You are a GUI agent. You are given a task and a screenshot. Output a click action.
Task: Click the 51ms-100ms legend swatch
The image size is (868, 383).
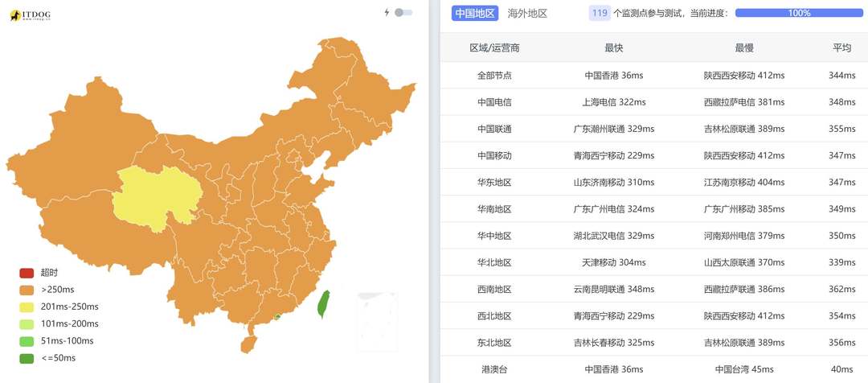coord(27,341)
